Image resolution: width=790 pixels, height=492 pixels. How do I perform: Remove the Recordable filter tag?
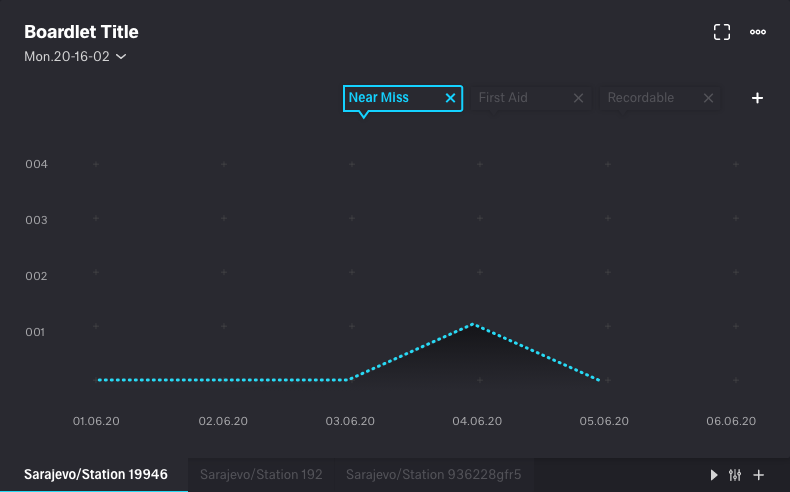pos(708,98)
